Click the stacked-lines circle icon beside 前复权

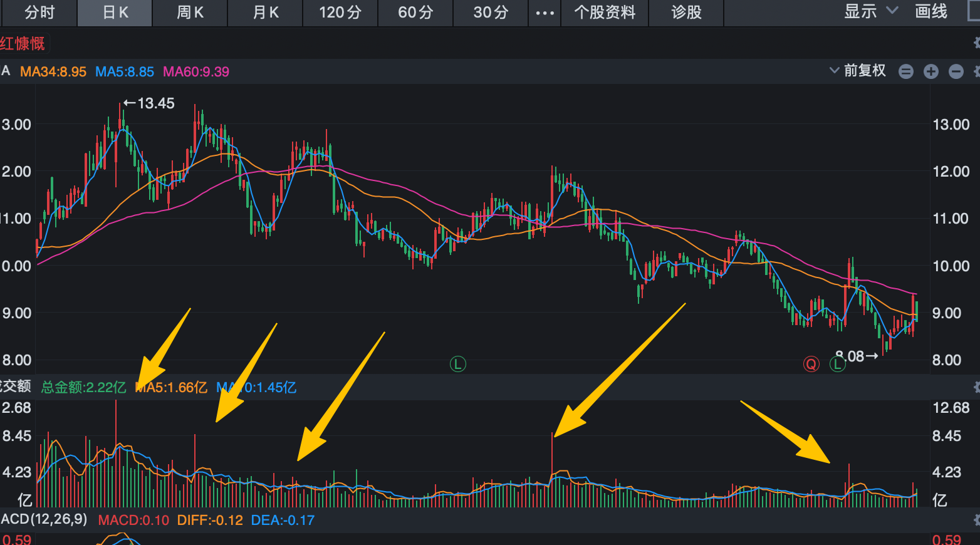pyautogui.click(x=905, y=71)
